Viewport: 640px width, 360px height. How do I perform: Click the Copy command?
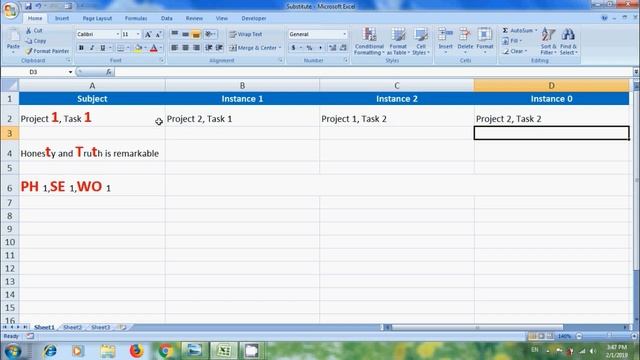[x=36, y=41]
